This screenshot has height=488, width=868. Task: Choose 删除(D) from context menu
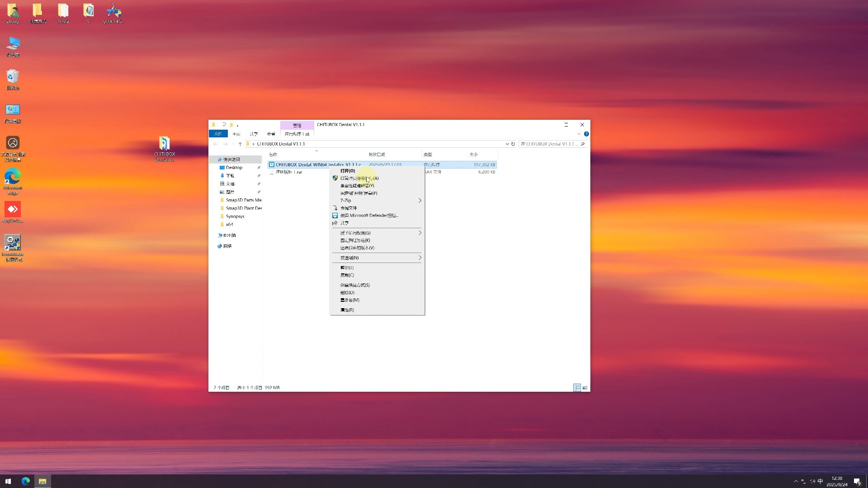pos(377,293)
